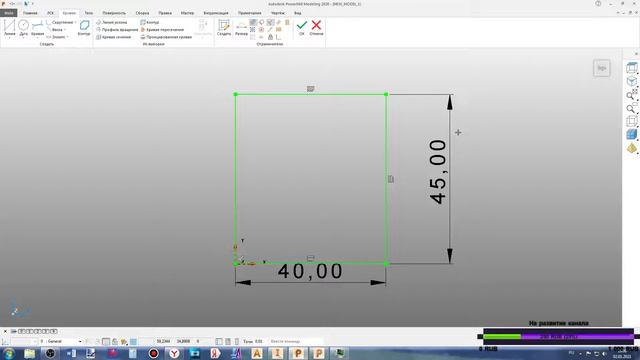Click the top view cube icon in right toolbar

coord(631,68)
